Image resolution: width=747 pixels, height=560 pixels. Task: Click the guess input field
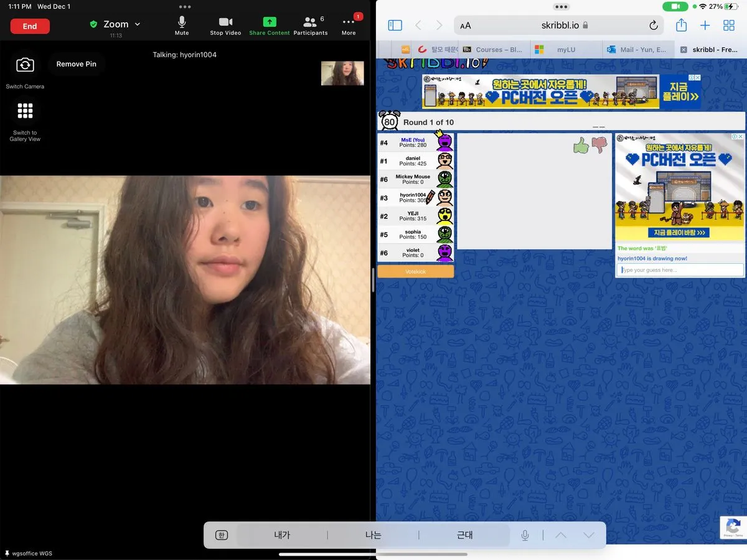pos(680,270)
